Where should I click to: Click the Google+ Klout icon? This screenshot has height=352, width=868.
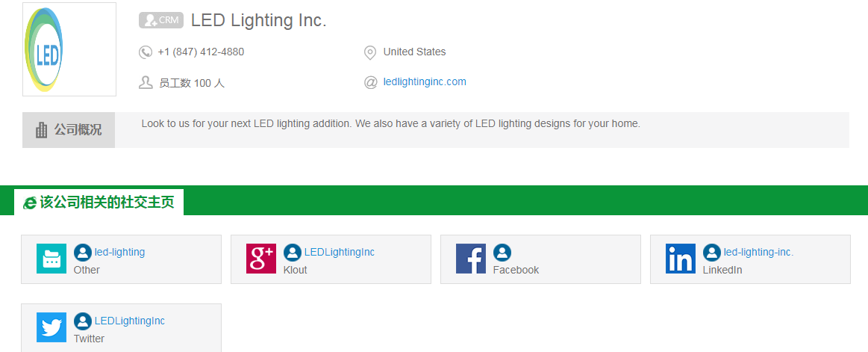click(261, 259)
